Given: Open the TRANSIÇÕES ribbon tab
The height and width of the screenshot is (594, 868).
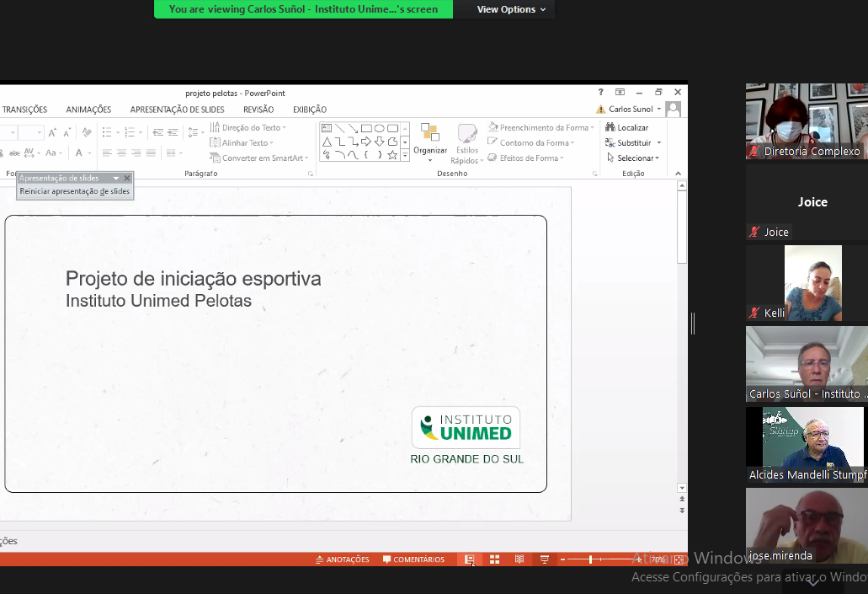Looking at the screenshot, I should click(24, 110).
